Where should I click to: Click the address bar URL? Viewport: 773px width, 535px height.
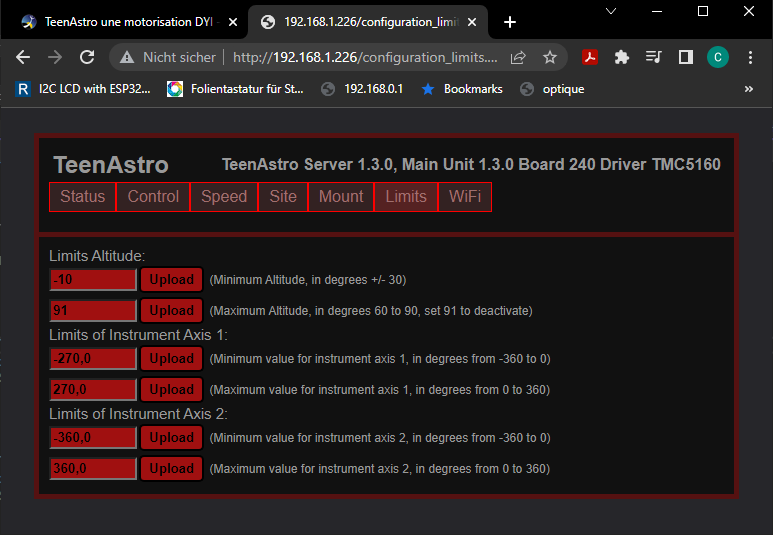(365, 57)
